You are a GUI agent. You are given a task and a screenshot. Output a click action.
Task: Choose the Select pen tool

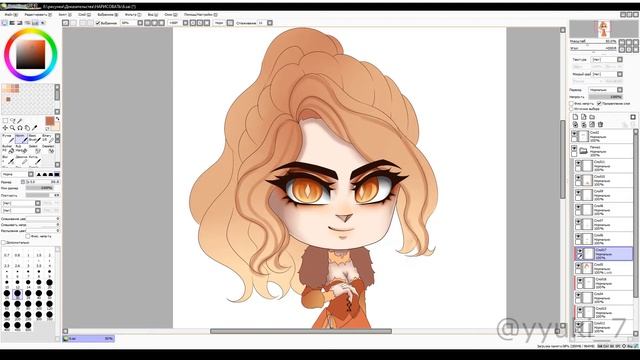tap(34, 149)
